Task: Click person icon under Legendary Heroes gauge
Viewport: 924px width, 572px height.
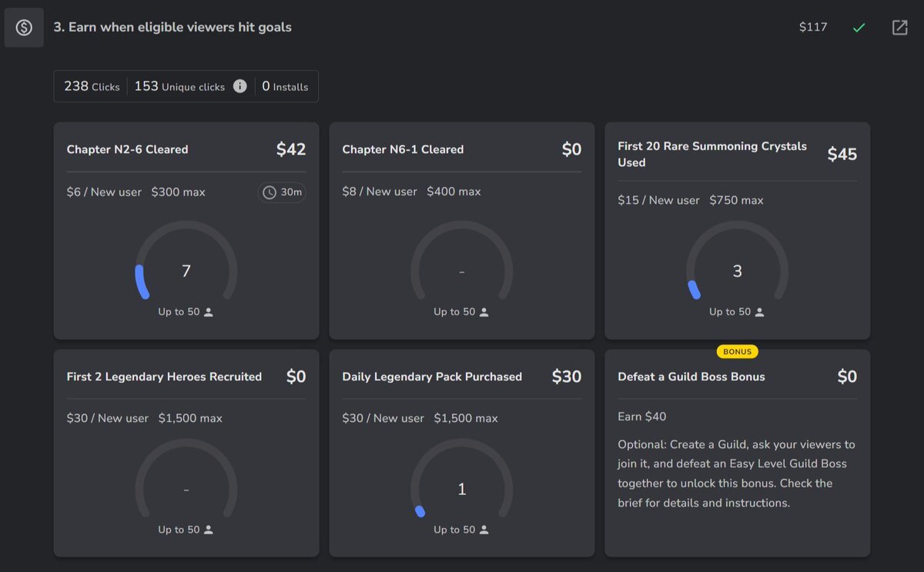Action: tap(209, 530)
